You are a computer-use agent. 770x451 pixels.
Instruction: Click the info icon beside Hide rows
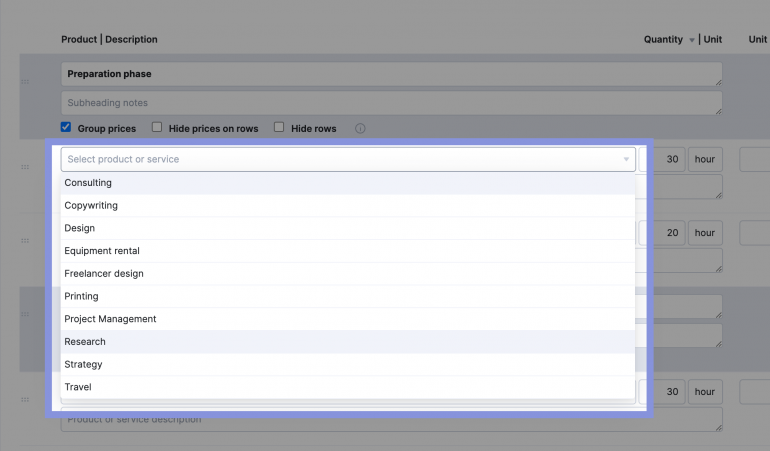pos(360,129)
